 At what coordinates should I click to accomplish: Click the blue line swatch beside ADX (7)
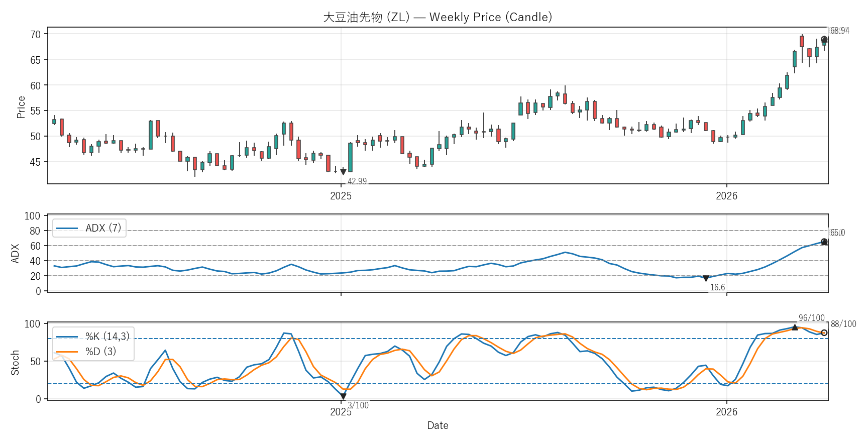point(67,229)
